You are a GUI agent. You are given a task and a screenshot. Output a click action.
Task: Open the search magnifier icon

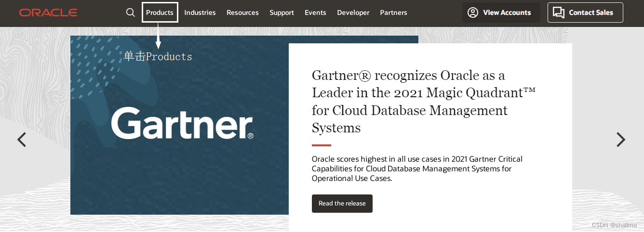(x=131, y=13)
